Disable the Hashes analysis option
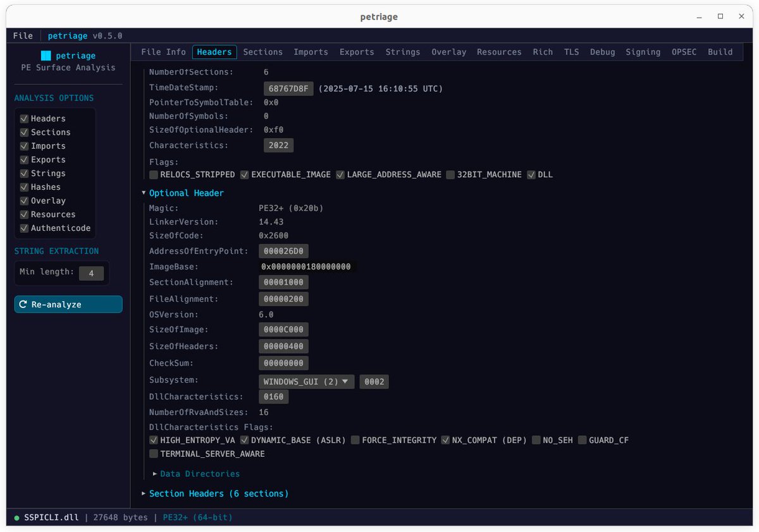The image size is (759, 532). [24, 187]
